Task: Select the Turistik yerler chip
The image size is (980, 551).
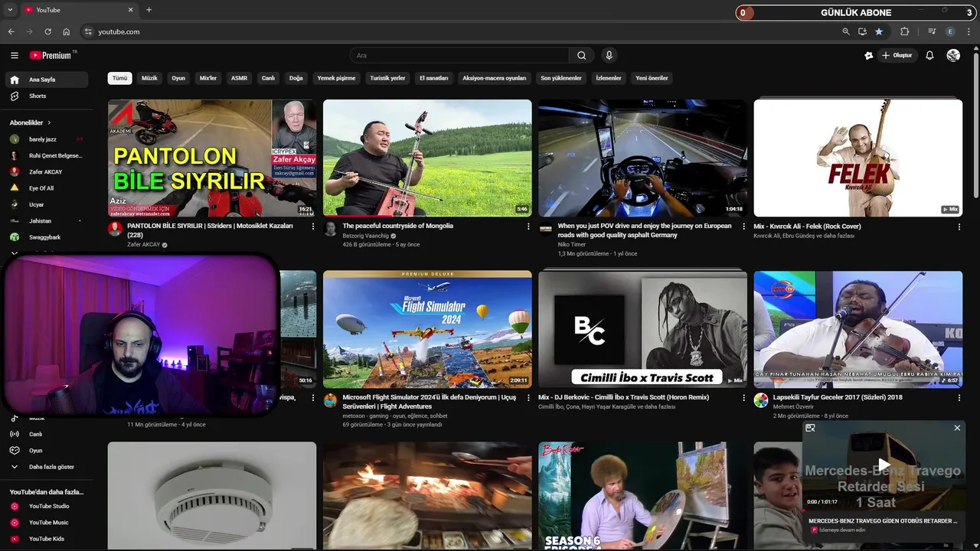Action: click(387, 78)
